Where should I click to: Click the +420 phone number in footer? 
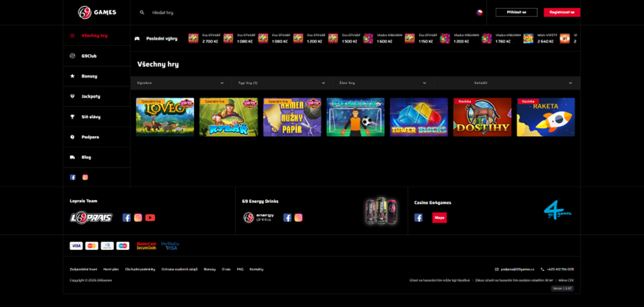[x=561, y=270]
